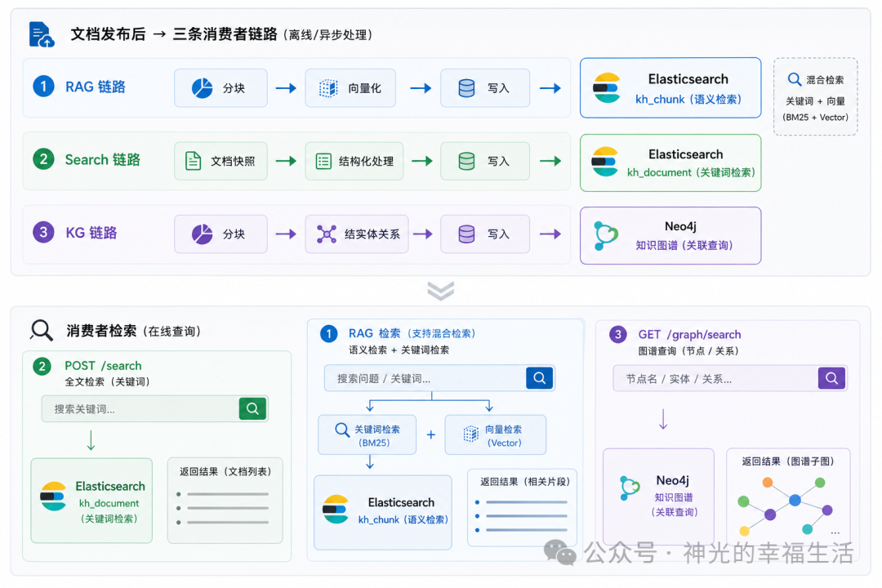This screenshot has width=882, height=588.
Task: Click the 结构化处理 step box
Action: [x=354, y=161]
